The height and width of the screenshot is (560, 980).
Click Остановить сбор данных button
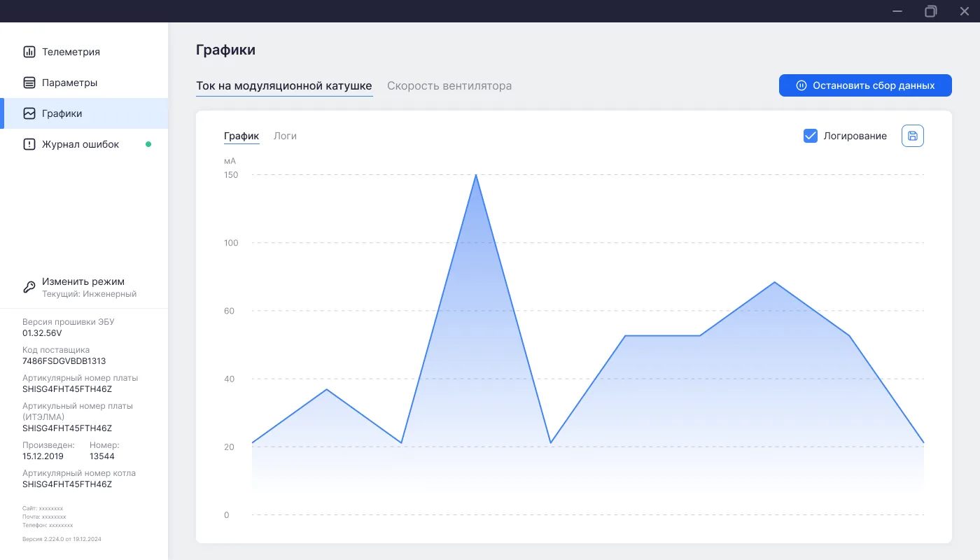click(865, 85)
